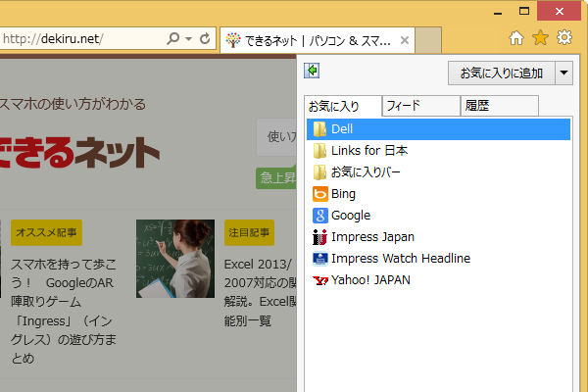
Task: Click the Yahoo! JAPAN red Y icon
Action: [320, 280]
